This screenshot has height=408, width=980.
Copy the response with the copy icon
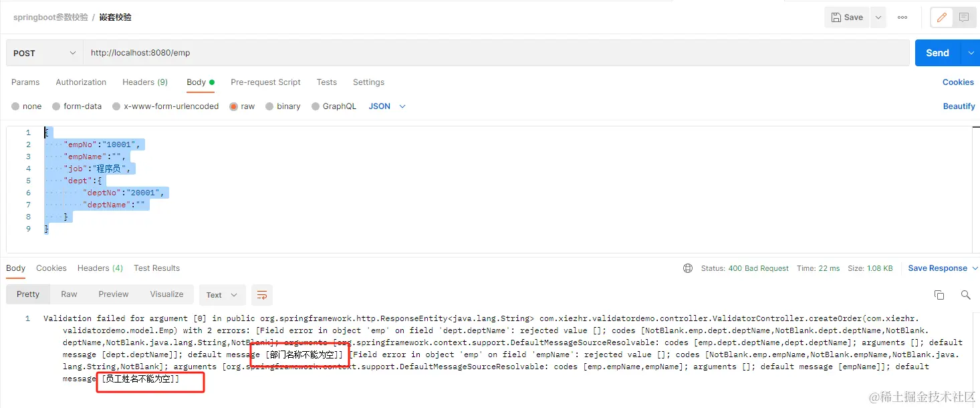[x=939, y=295]
